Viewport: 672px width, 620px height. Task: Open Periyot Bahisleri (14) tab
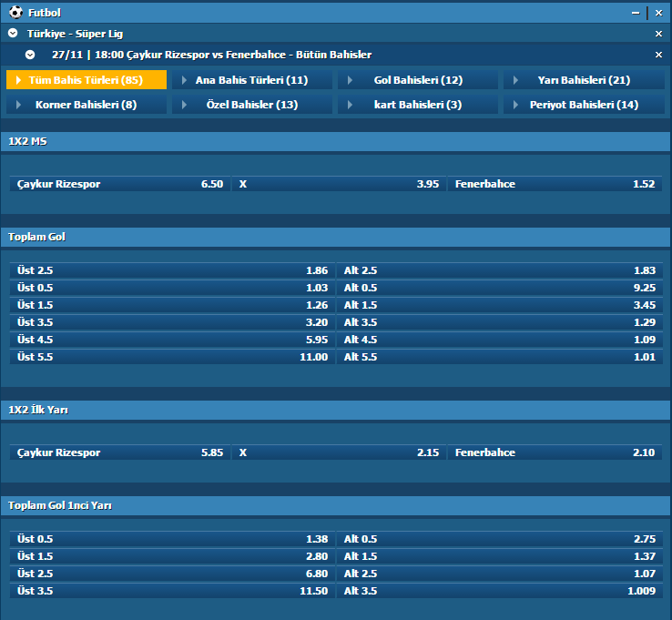(584, 105)
